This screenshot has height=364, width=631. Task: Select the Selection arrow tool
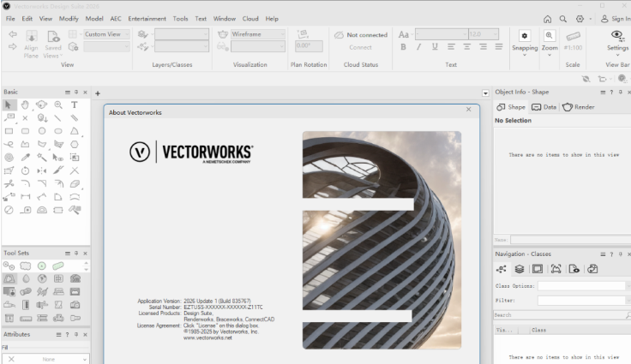click(9, 104)
